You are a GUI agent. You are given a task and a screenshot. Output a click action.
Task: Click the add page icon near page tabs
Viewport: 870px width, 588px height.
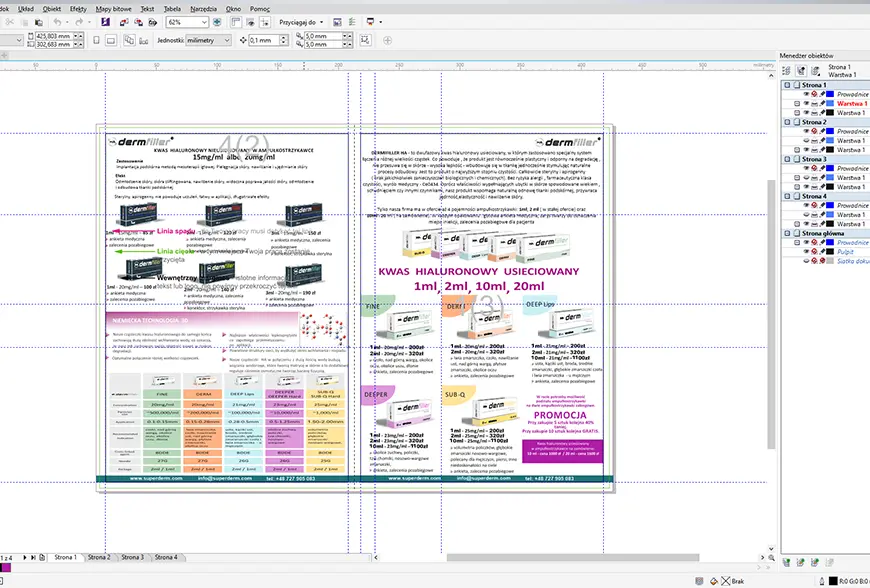coord(42,557)
